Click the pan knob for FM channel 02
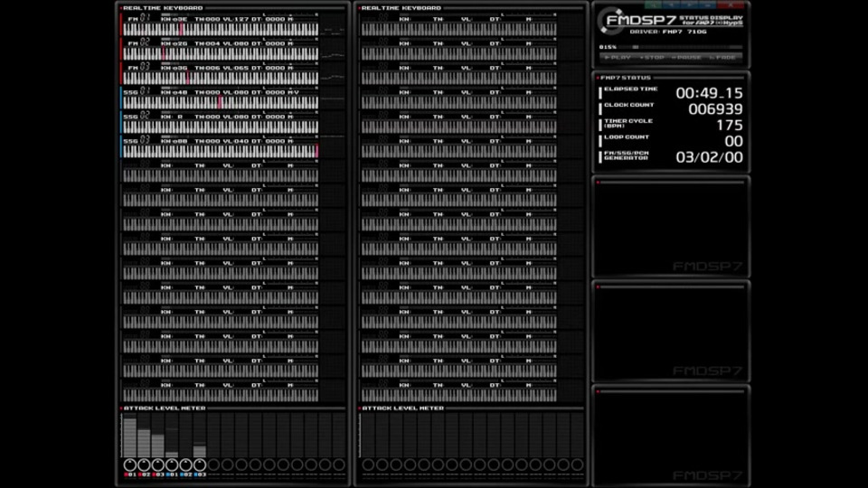 click(144, 465)
